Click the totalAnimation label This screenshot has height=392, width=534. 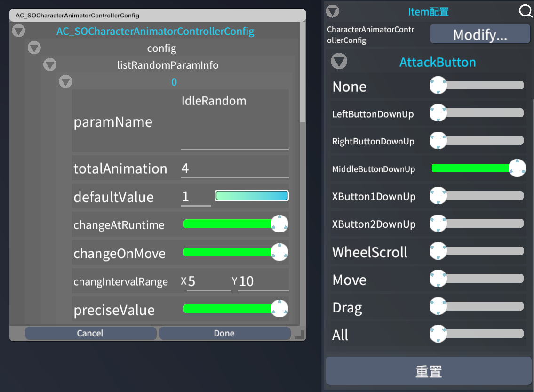tap(120, 168)
